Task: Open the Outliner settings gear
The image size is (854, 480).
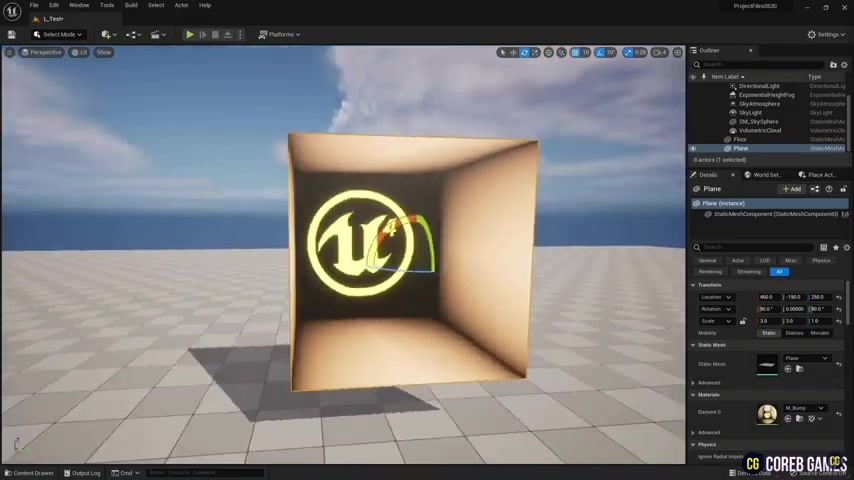Action: tap(844, 64)
